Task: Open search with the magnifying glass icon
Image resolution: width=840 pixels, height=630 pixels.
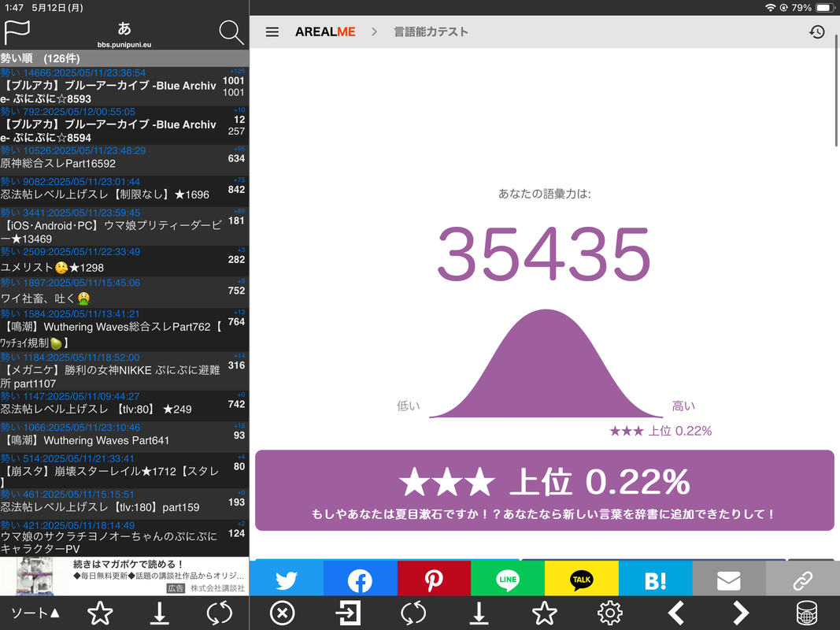Action: (231, 32)
